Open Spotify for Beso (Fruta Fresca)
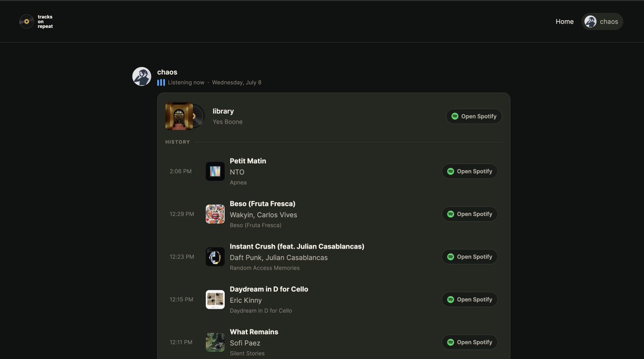The height and width of the screenshot is (359, 644). [x=470, y=214]
